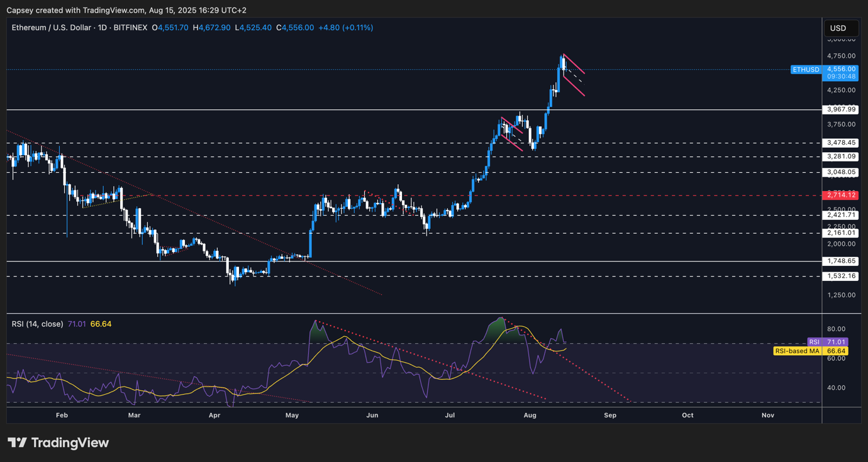Click the red 2,714.12 price label
The image size is (868, 462).
(x=841, y=195)
